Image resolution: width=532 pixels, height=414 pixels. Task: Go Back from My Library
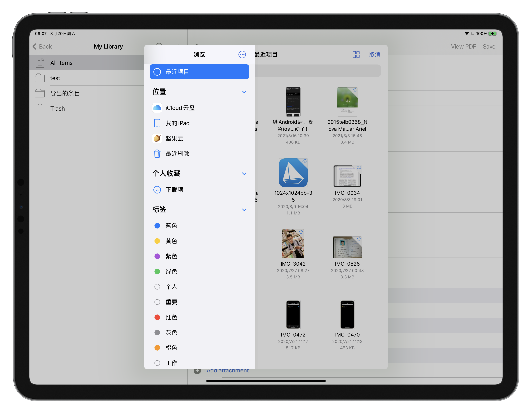click(x=42, y=46)
